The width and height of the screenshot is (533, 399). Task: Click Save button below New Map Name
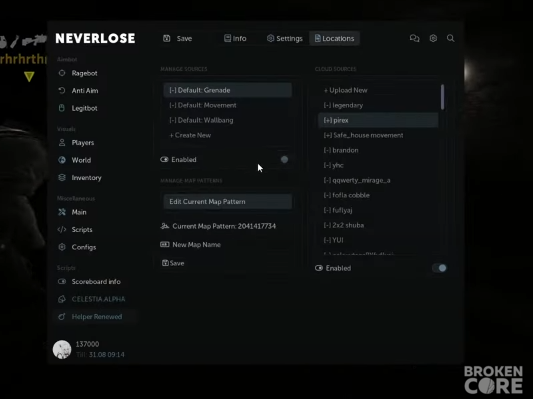click(x=173, y=263)
